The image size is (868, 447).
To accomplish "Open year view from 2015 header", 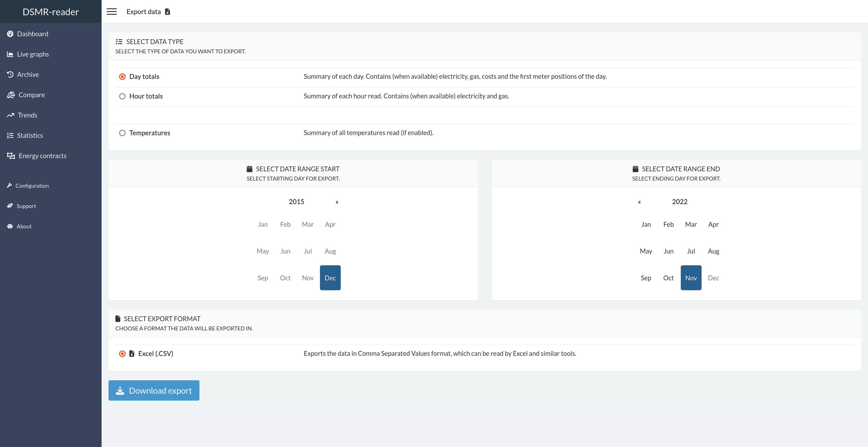I will coord(296,202).
